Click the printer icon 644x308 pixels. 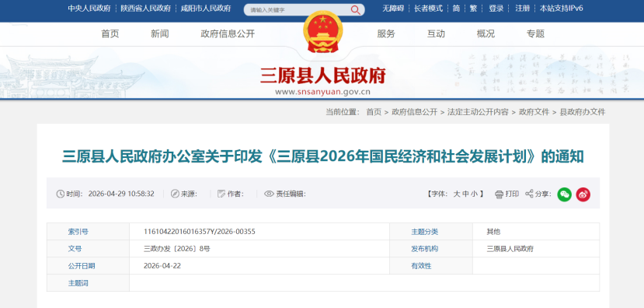point(499,194)
